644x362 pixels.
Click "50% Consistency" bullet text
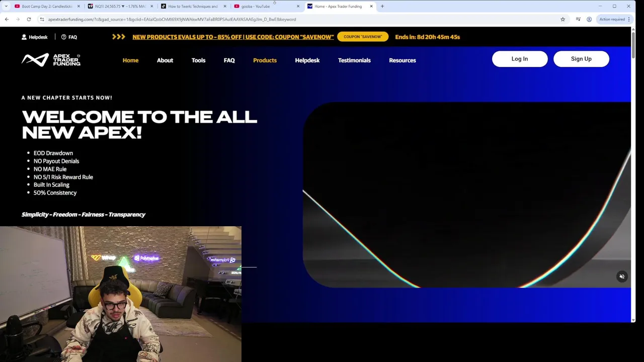tap(55, 193)
